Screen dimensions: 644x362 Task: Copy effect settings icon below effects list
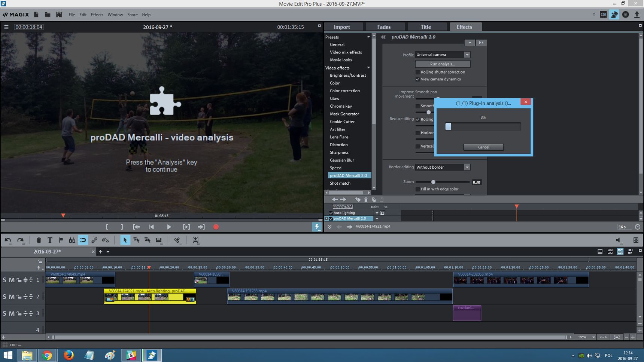pyautogui.click(x=374, y=200)
